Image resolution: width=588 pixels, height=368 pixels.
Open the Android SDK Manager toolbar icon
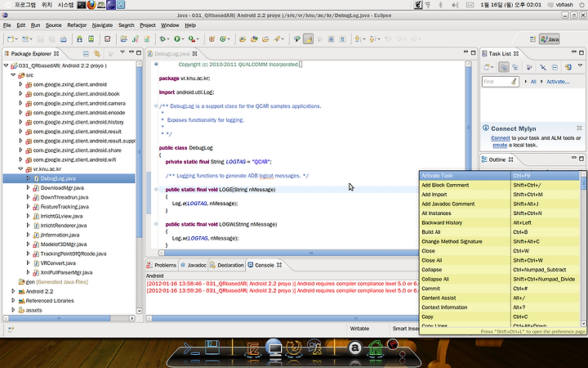coord(79,38)
